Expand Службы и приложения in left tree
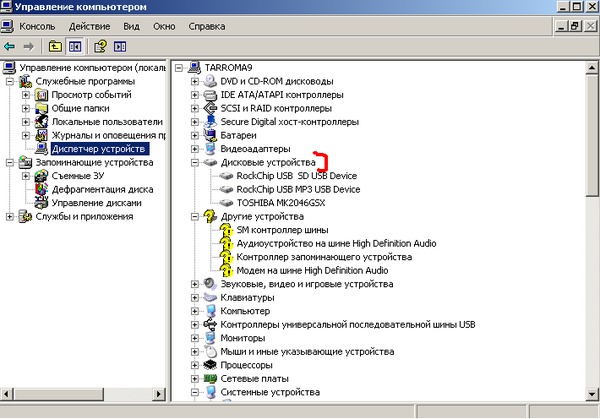Viewport: 600px width, 419px height. 10,216
